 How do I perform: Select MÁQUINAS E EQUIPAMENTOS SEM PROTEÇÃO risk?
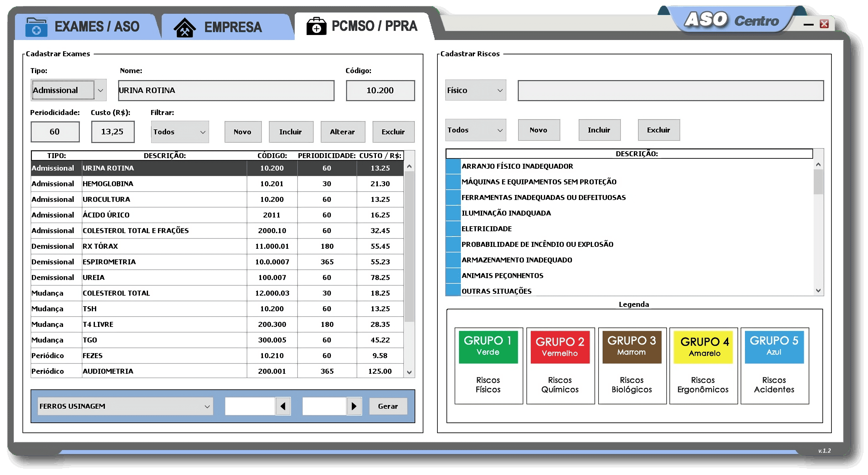(629, 182)
